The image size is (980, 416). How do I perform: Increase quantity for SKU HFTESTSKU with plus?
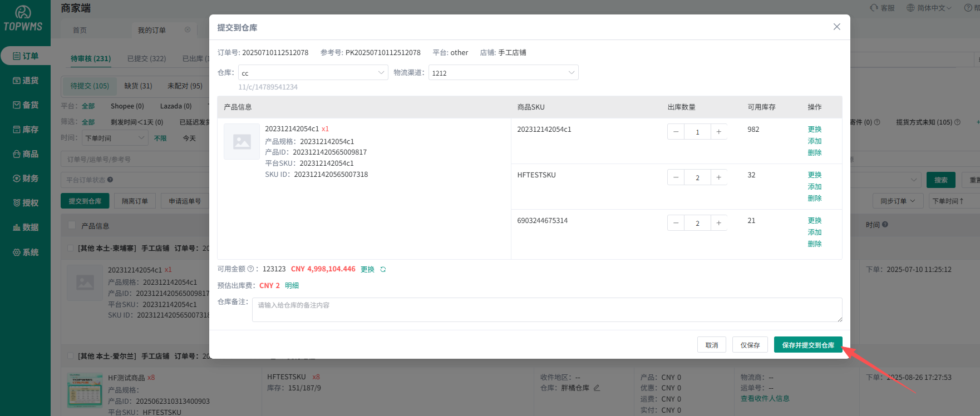tap(718, 177)
